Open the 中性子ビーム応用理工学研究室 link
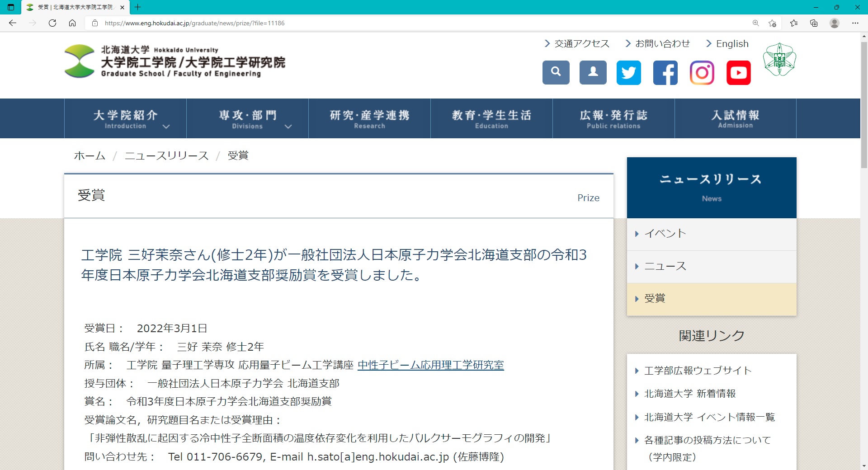Screen dimensions: 868x470 tap(430, 365)
